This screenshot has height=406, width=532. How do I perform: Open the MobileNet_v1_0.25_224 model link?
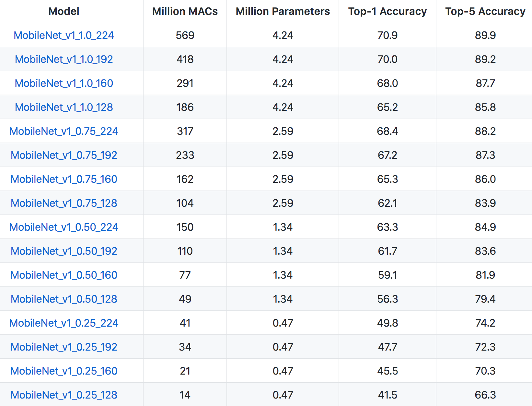click(x=64, y=323)
